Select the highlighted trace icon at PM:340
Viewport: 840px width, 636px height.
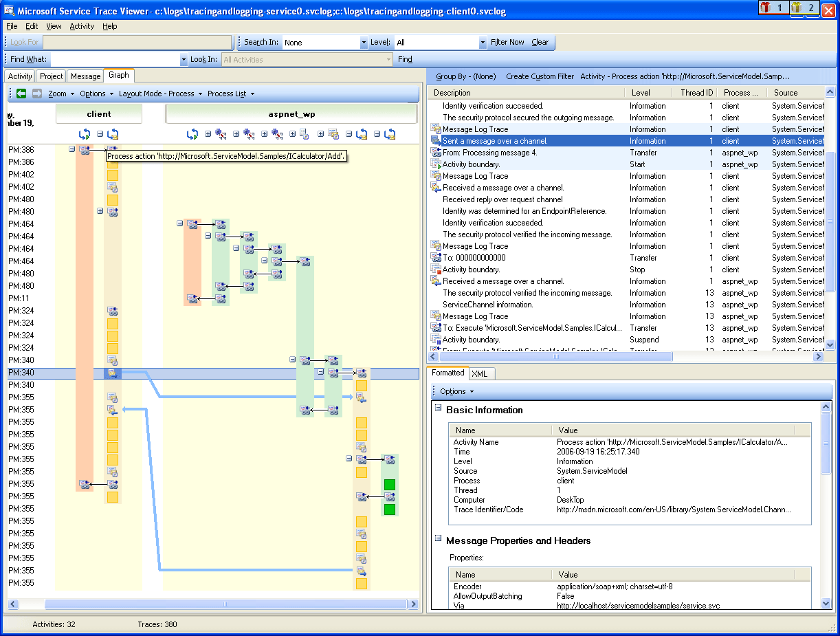point(113,373)
